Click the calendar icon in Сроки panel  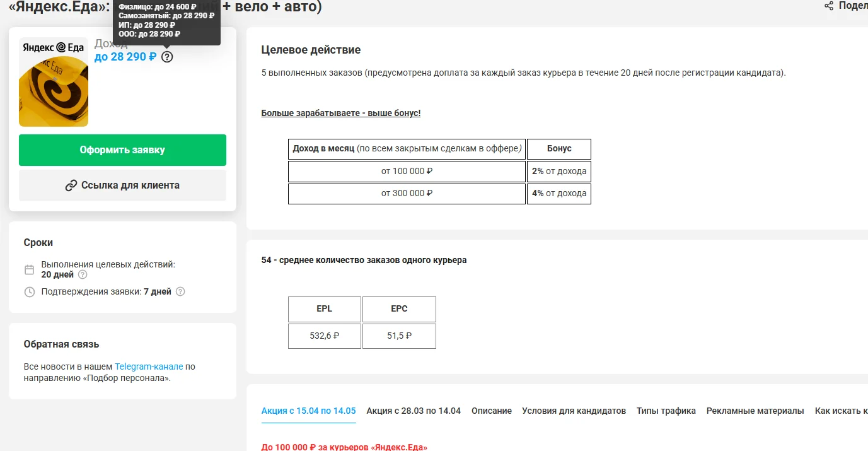29,270
